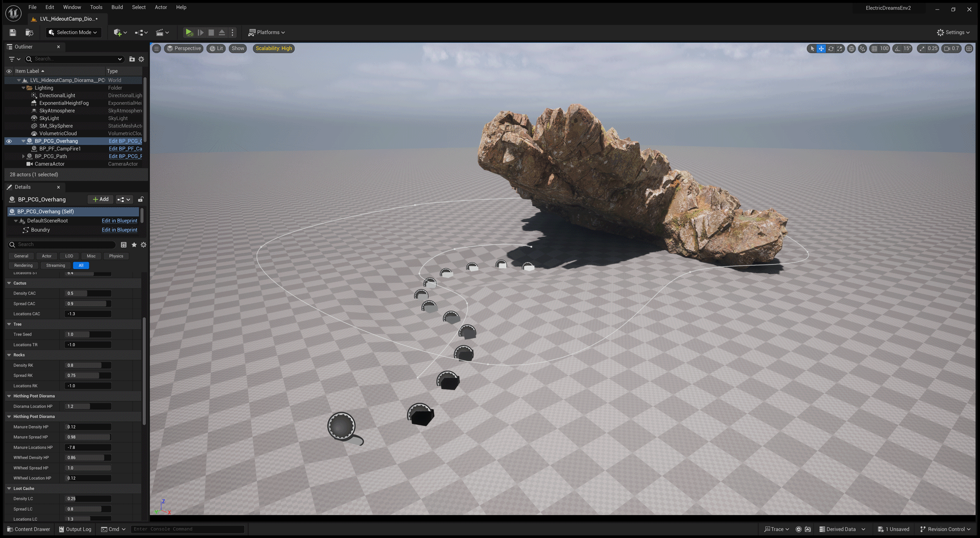This screenshot has height=538, width=980.
Task: Select the Streaming filter in Details
Action: click(55, 265)
